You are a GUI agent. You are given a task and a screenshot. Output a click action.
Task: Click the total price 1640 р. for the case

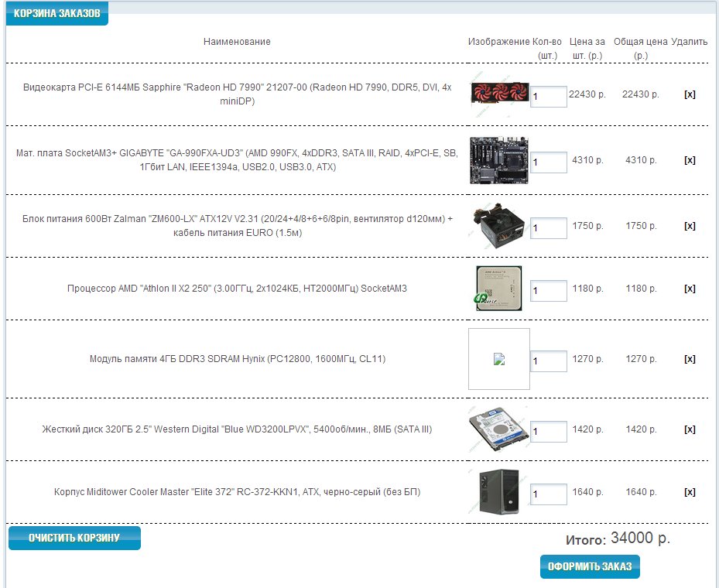[641, 492]
